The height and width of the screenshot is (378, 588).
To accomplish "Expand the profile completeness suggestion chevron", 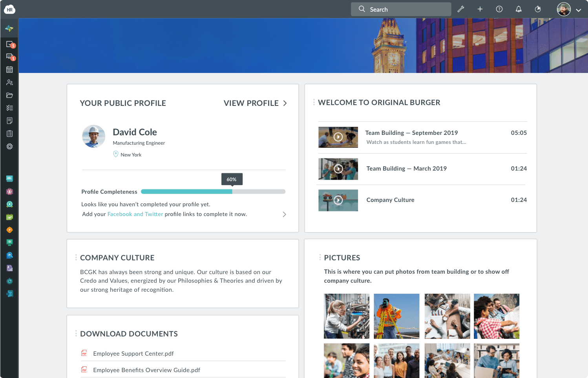I will tap(285, 214).
